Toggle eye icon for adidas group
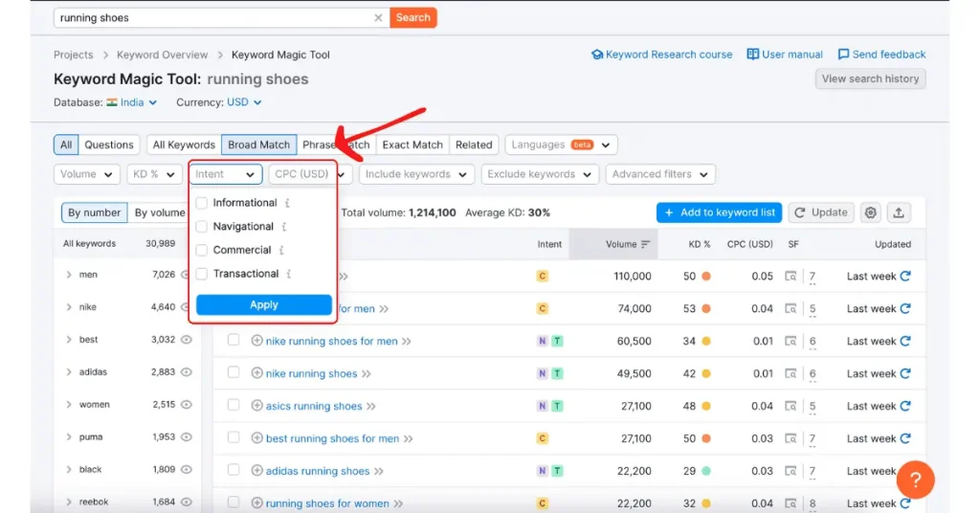Viewport: 980px width, 513px height. point(187,372)
